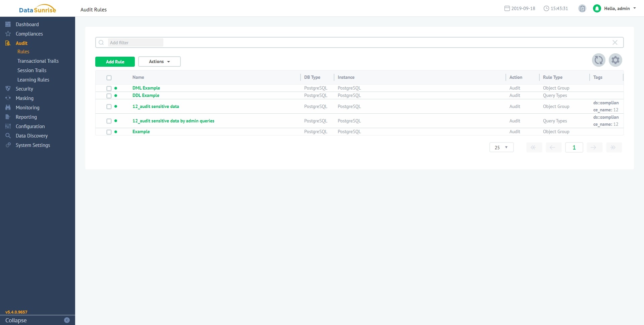
Task: Sort by DB Type column header
Action: [x=312, y=77]
